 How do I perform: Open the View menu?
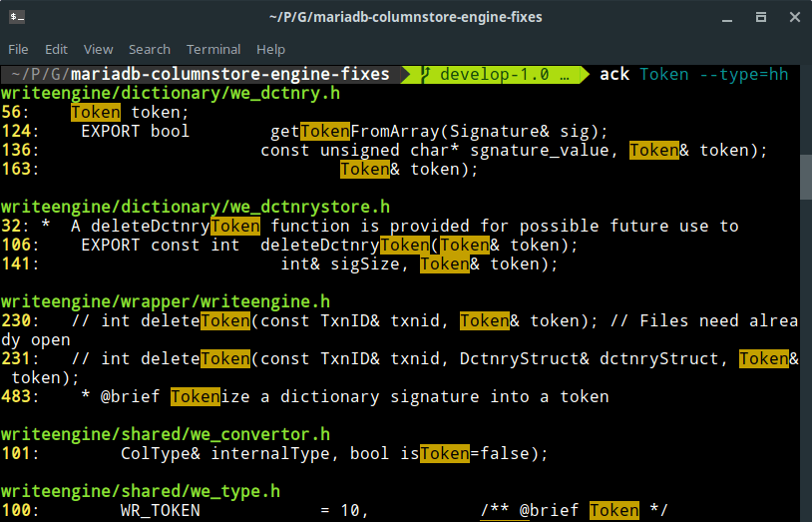point(98,49)
